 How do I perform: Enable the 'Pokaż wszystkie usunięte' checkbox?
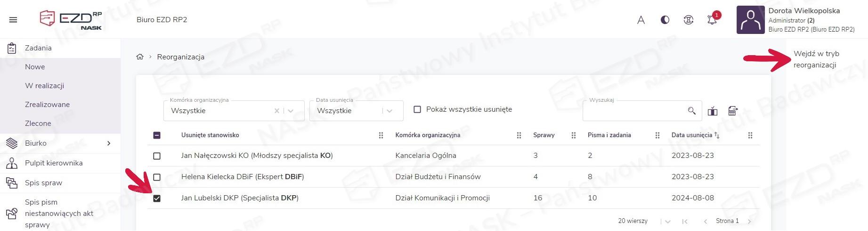pos(417,109)
